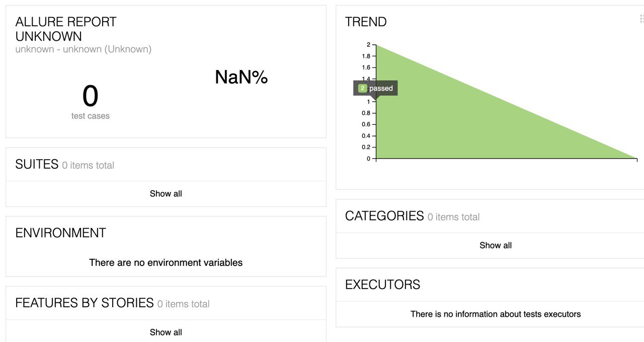Click the 'passed' tooltip on the trend chart
Screen dimensions: 644x342
(x=381, y=89)
